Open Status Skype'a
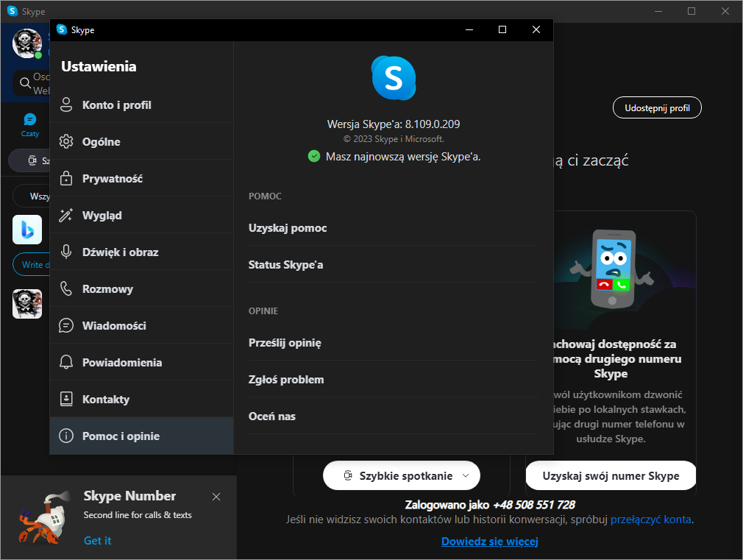The image size is (743, 560). 393,265
